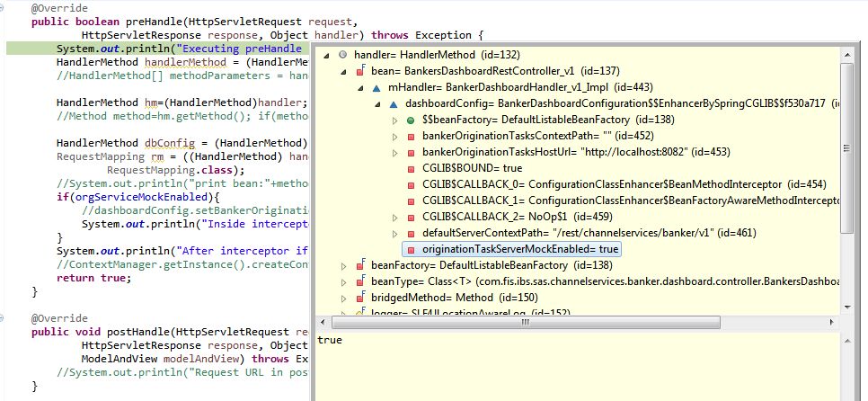This screenshot has height=401, width=868.
Task: Expand the beanFactory= DefaultListableBeanFactory node
Action: 343,266
